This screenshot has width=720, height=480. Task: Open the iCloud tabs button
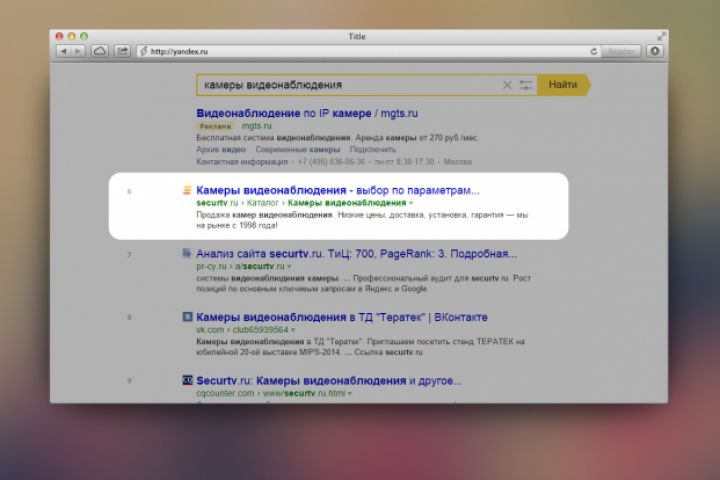pyautogui.click(x=100, y=51)
